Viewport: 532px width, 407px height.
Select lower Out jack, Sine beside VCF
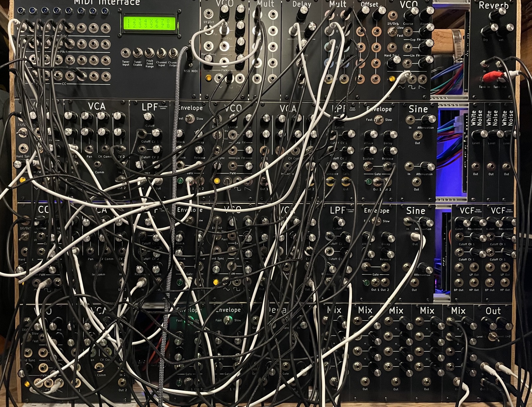point(414,282)
